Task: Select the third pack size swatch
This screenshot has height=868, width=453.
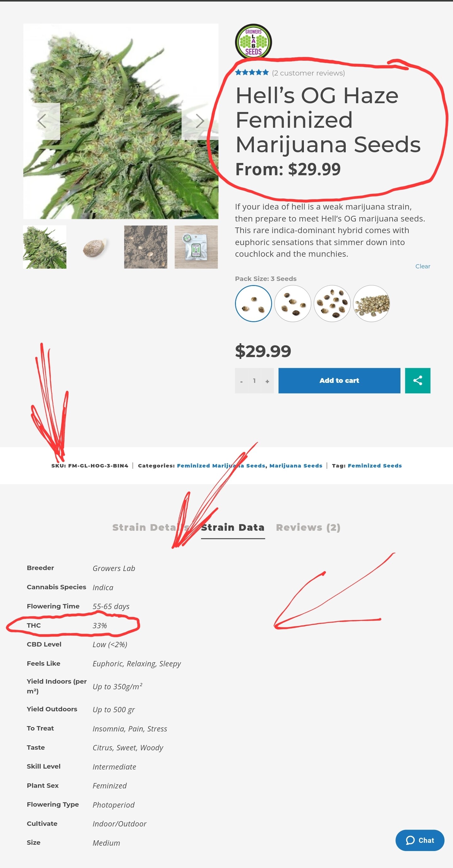Action: pos(332,303)
